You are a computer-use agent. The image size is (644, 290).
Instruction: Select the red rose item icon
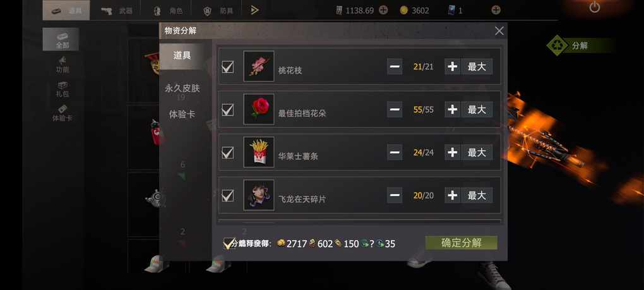[x=259, y=109]
